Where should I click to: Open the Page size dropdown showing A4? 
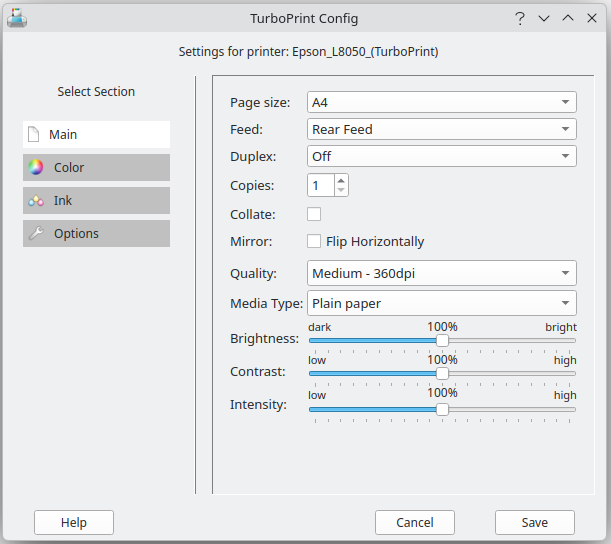[x=442, y=102]
